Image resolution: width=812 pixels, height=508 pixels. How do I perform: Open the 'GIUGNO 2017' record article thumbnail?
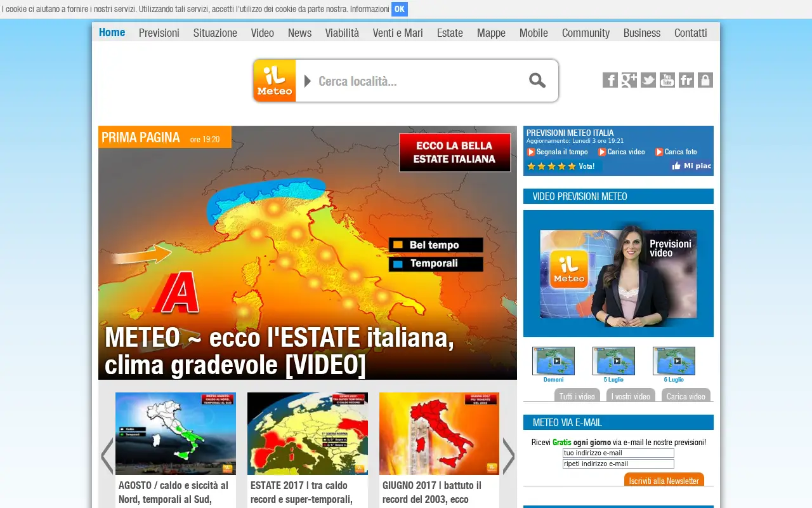tap(439, 434)
